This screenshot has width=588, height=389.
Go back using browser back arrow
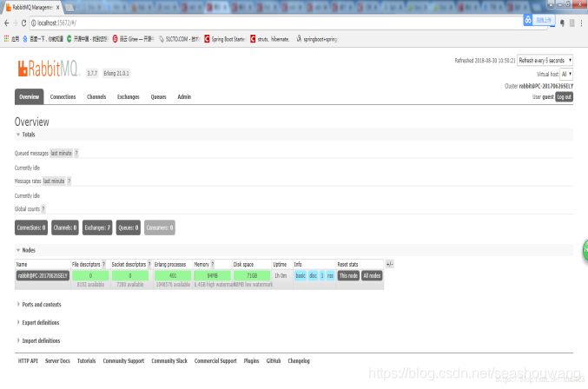(x=6, y=23)
